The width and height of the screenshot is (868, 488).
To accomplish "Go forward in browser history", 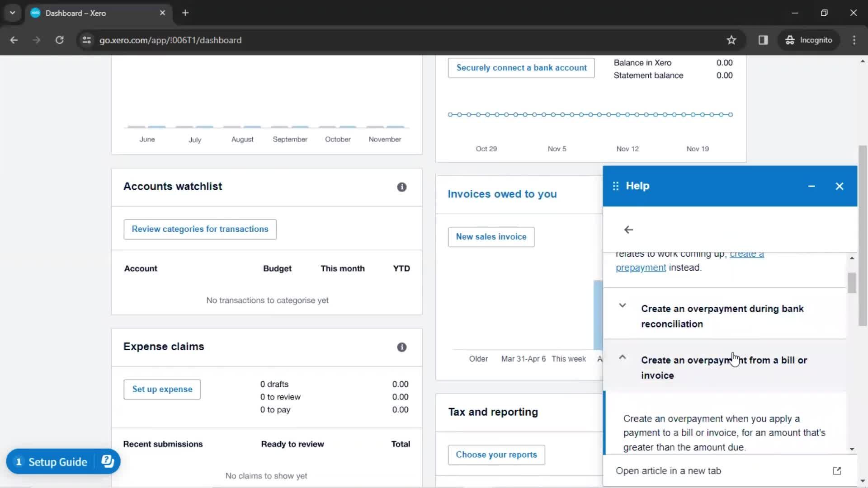I will coord(36,40).
